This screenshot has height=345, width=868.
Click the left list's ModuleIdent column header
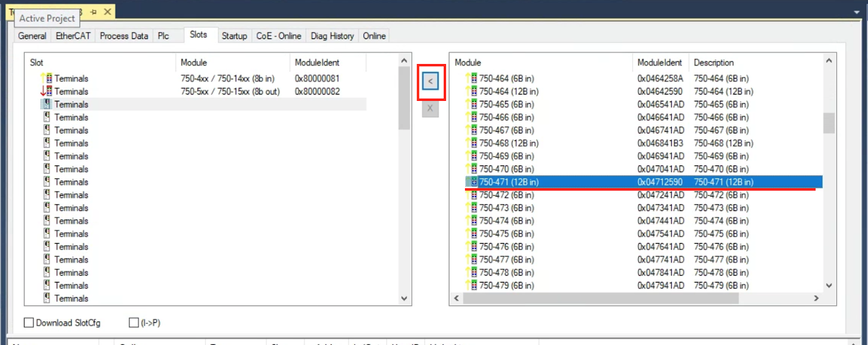point(328,62)
